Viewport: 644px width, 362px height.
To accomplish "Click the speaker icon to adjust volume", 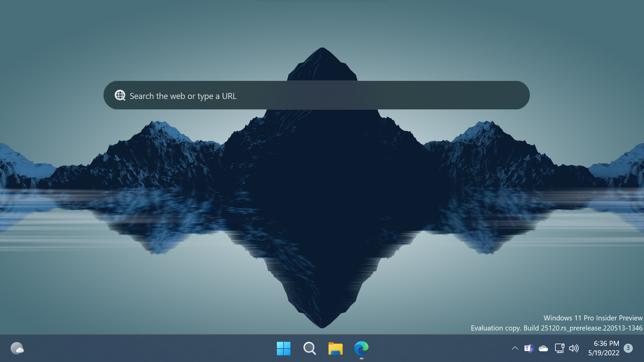I will click(574, 348).
